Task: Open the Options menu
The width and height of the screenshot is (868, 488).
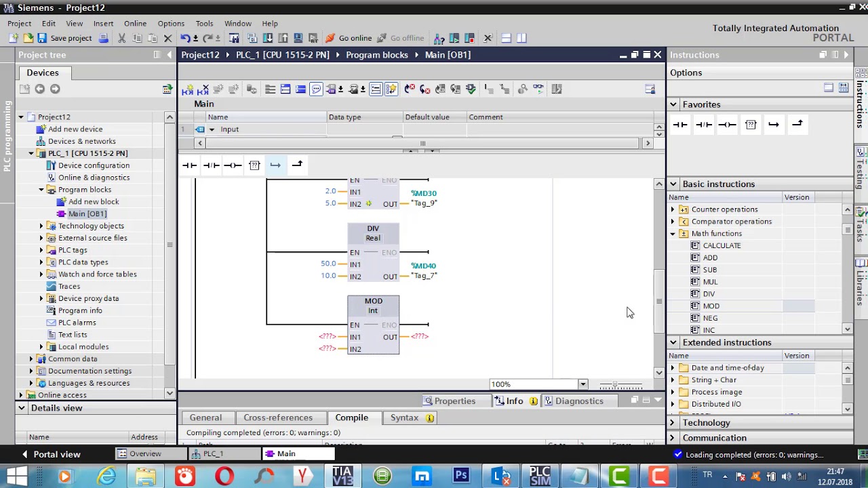Action: (x=171, y=24)
